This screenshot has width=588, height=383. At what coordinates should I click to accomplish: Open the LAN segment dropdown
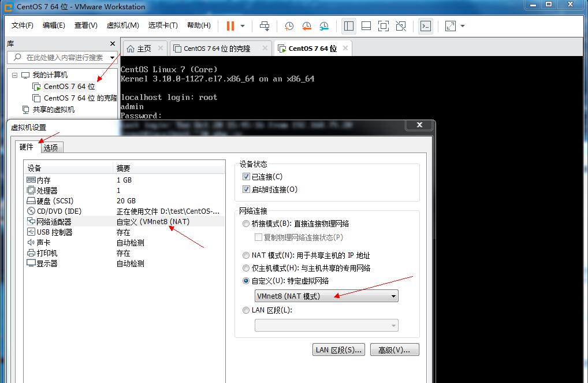326,325
